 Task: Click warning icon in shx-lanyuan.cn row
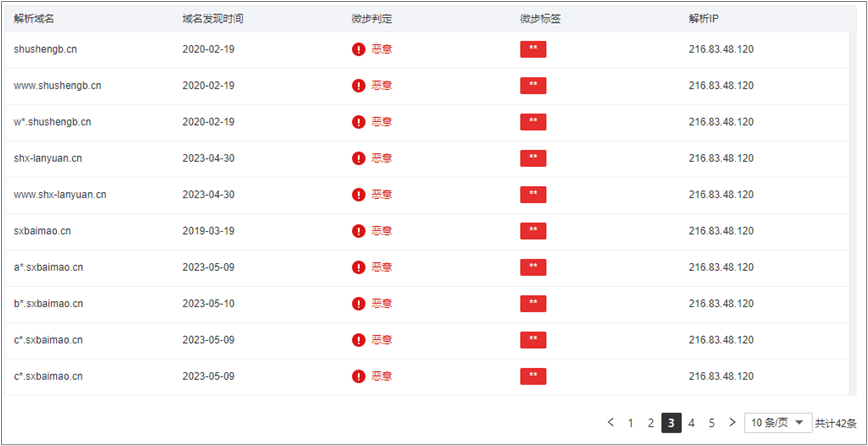(358, 158)
